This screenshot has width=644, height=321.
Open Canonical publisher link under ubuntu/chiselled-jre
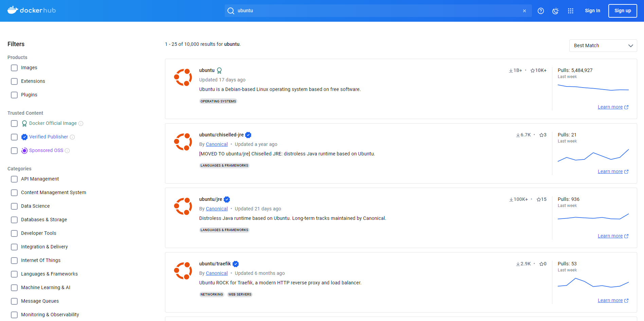(x=217, y=144)
